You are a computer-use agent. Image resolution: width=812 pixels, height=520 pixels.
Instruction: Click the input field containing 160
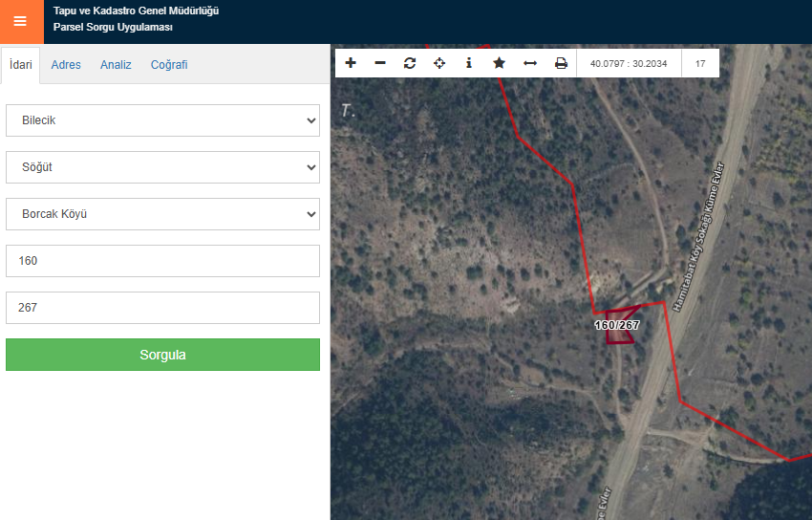(x=162, y=261)
